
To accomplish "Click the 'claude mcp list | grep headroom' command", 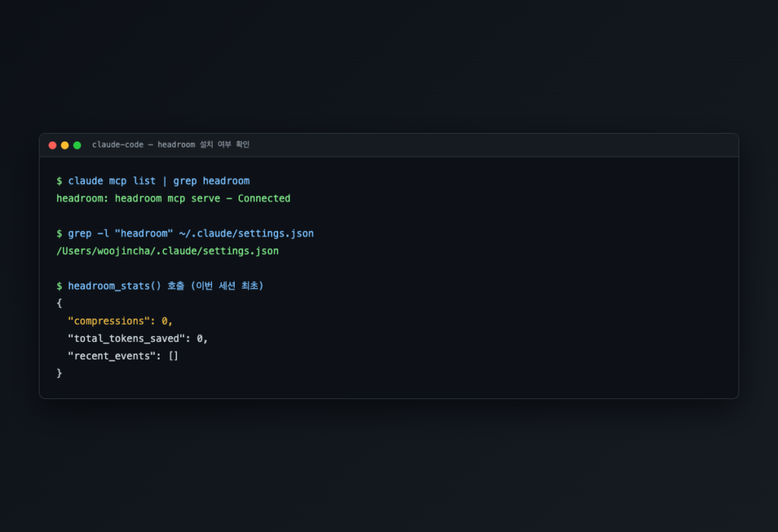I will point(159,181).
